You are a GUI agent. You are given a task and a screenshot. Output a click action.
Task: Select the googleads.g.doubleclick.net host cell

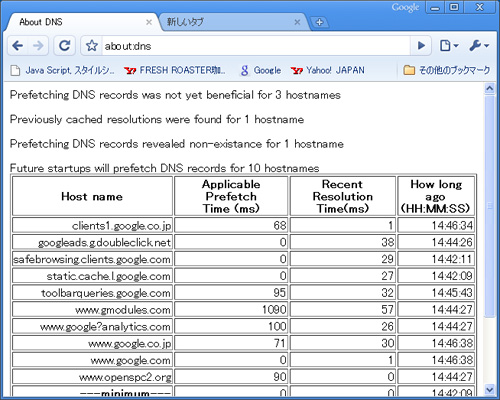(92, 242)
